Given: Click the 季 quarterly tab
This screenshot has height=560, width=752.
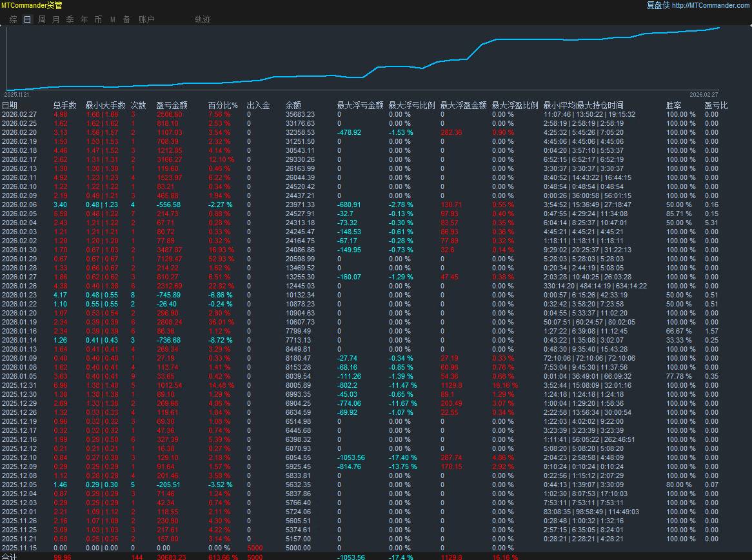Looking at the screenshot, I should point(70,19).
